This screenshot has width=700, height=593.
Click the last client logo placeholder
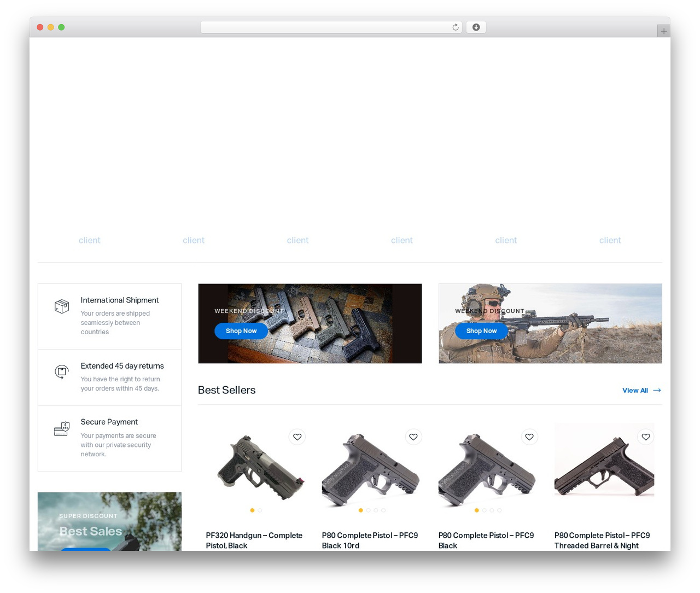click(x=610, y=240)
